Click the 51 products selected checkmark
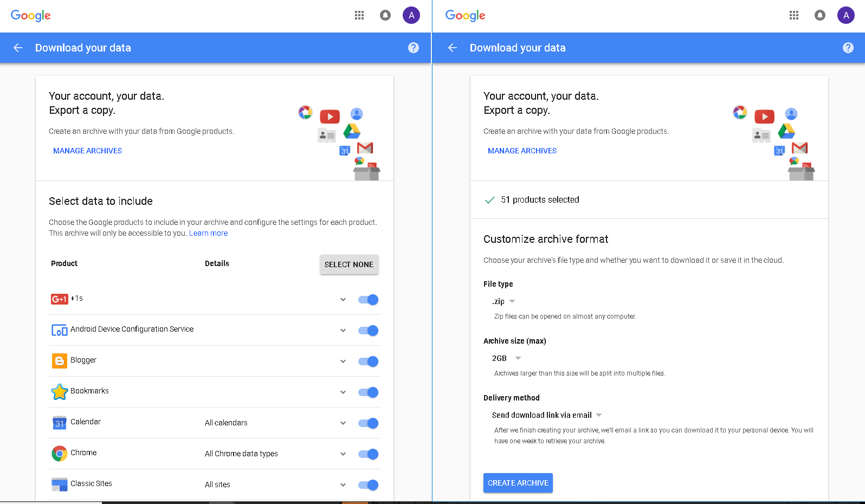The image size is (865, 504). point(489,200)
